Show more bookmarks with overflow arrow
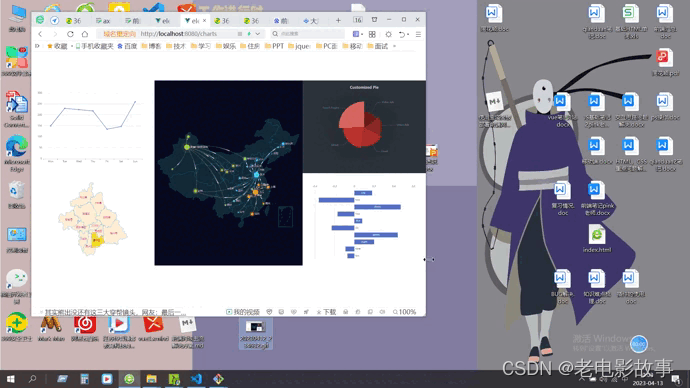 394,46
